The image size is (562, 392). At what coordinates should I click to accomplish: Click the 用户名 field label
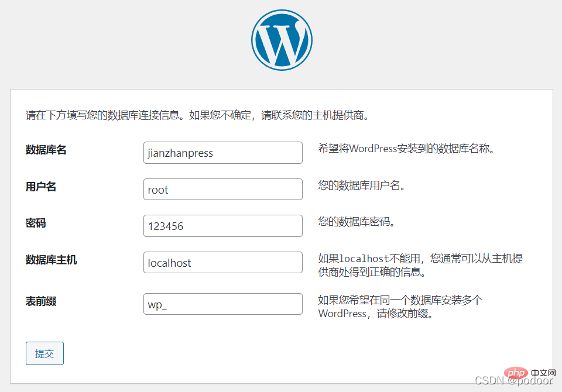tap(41, 187)
